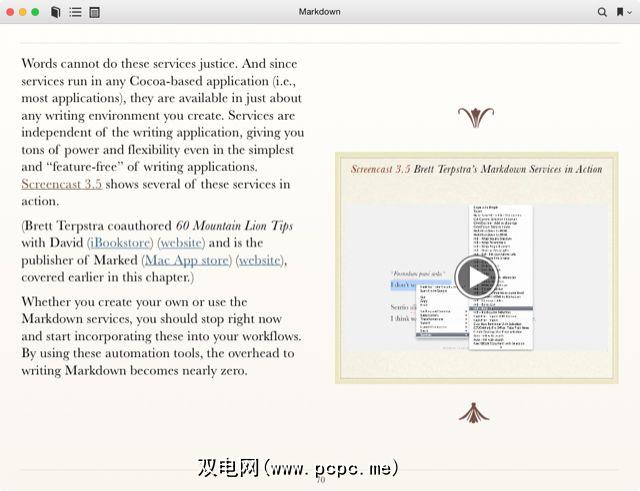640x491 pixels.
Task: Click the Markdown window title
Action: coord(319,12)
